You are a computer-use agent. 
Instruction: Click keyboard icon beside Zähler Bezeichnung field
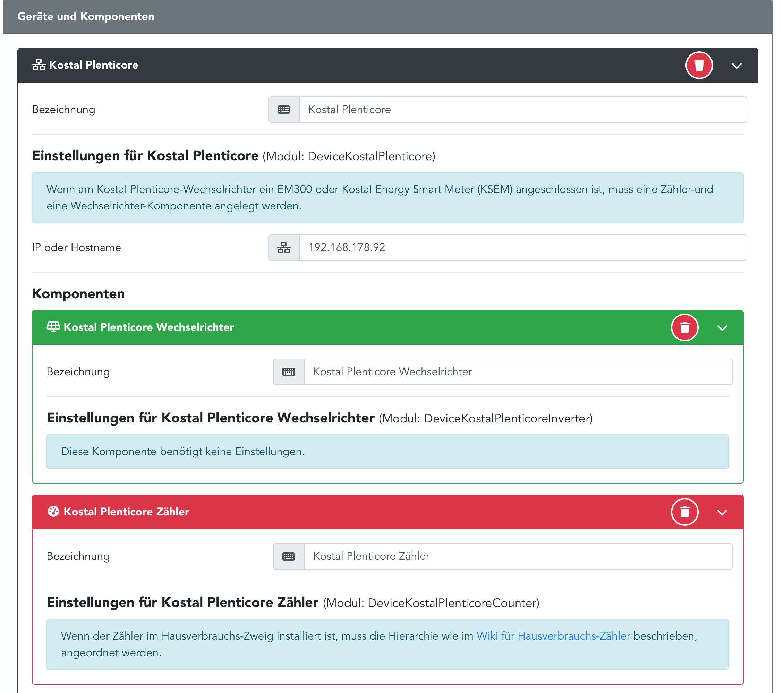pyautogui.click(x=288, y=556)
